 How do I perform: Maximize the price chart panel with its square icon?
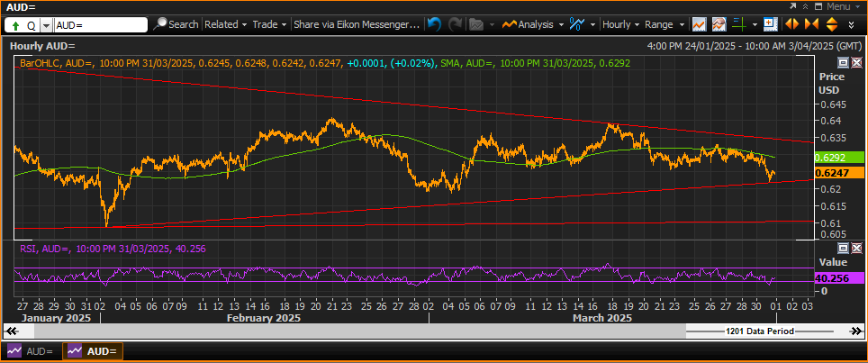pos(843,62)
